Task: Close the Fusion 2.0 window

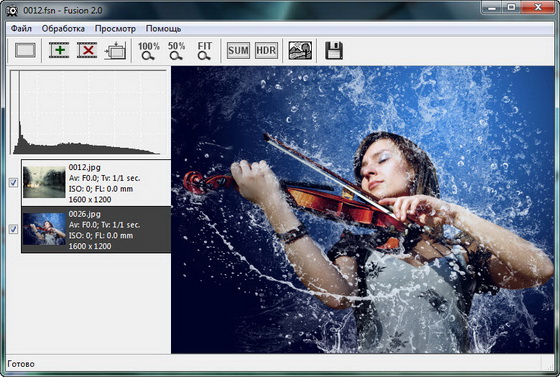Action: [538, 7]
